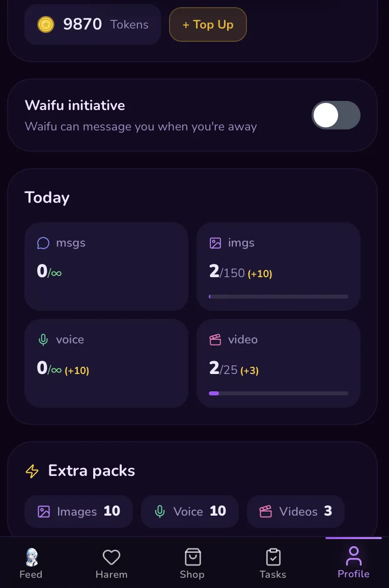Select the voice microphone icon
The width and height of the screenshot is (389, 588).
click(42, 340)
